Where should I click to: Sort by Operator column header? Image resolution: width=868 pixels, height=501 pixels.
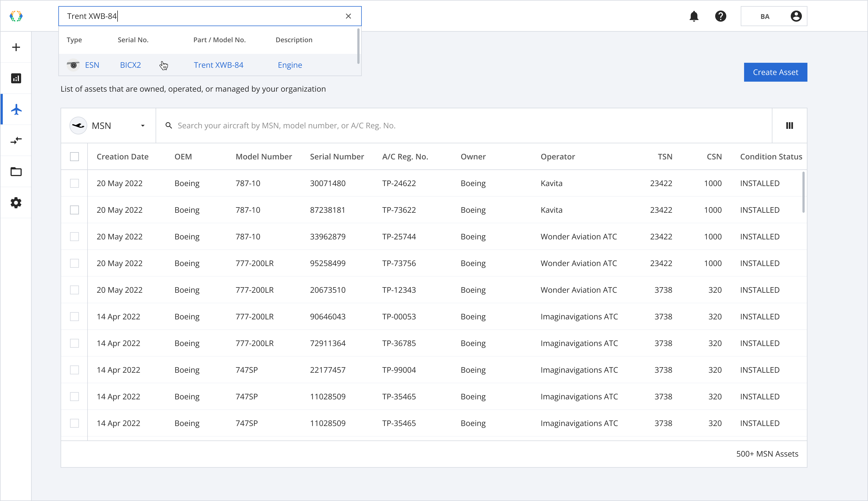tap(558, 157)
